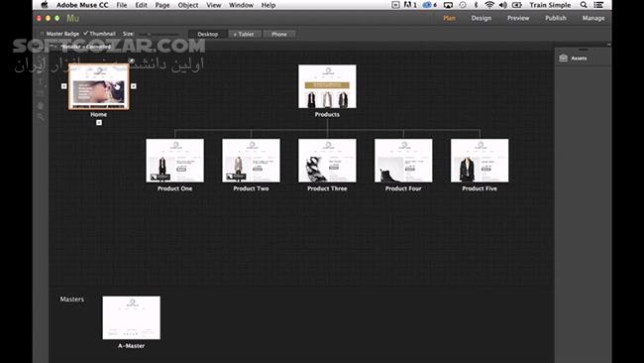
Task: Click the Manage link
Action: [593, 18]
